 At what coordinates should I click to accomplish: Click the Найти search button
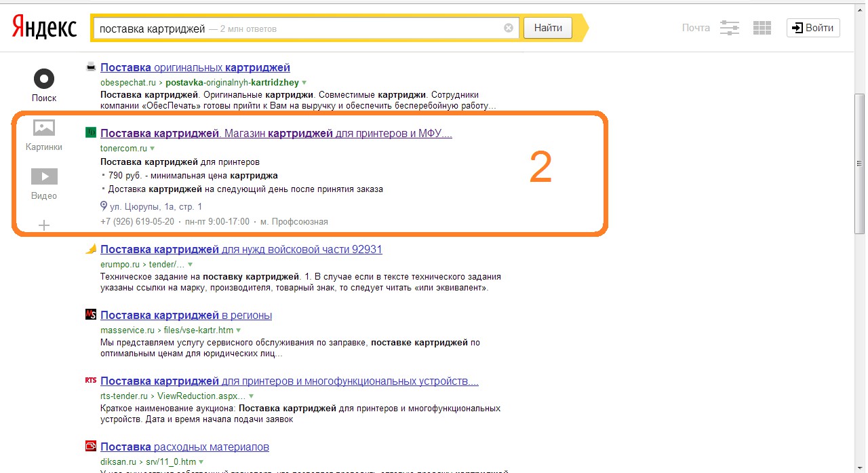point(548,28)
